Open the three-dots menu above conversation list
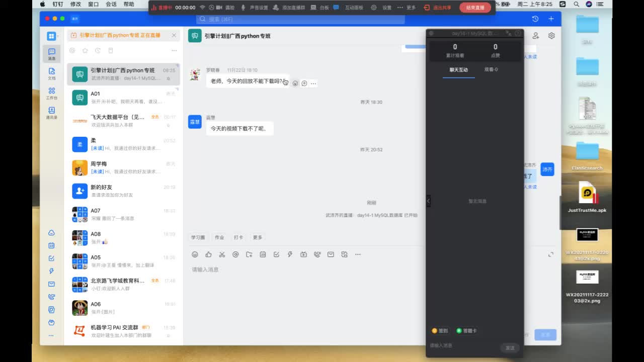 tap(174, 50)
